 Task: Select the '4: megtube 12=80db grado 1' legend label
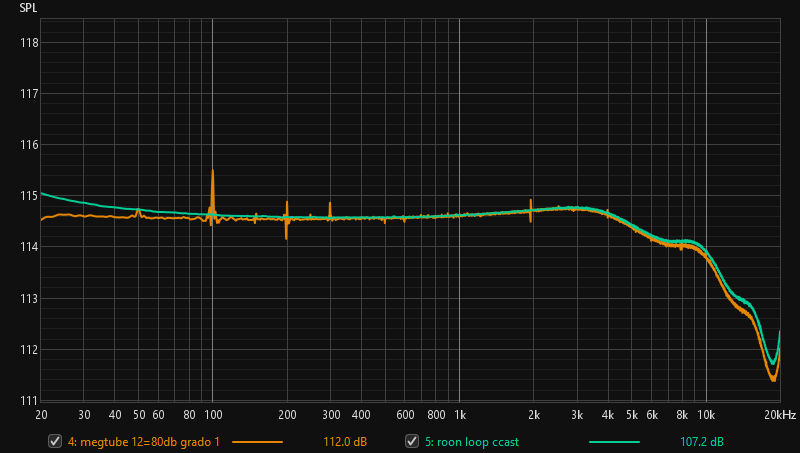click(x=144, y=442)
